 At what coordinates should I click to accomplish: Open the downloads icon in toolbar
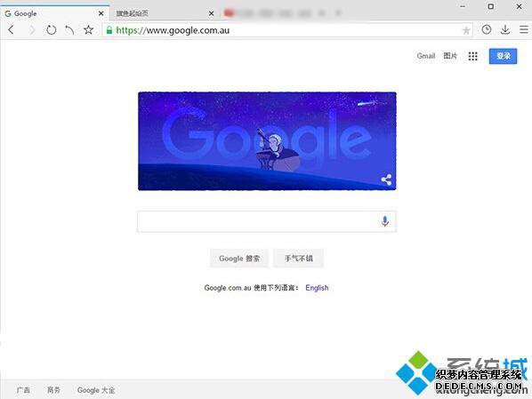pyautogui.click(x=505, y=30)
